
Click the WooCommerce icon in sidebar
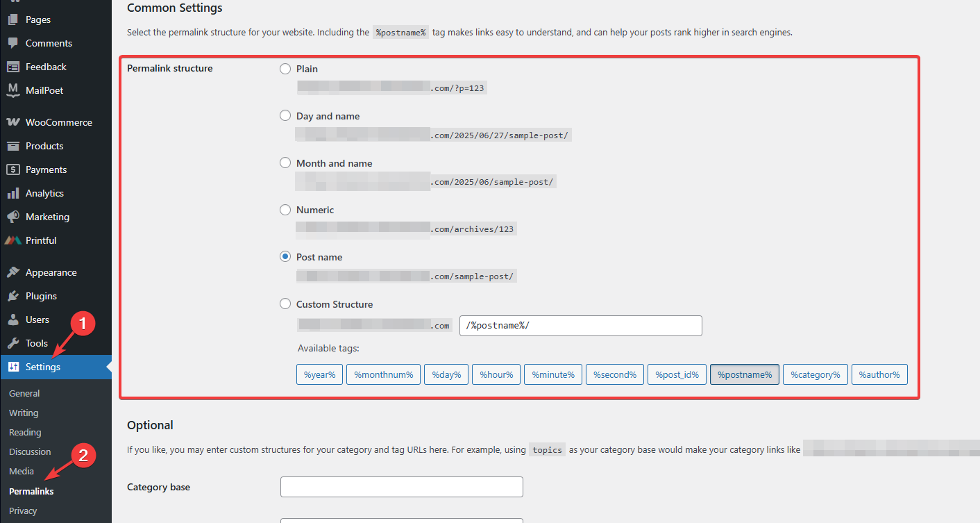(x=13, y=122)
